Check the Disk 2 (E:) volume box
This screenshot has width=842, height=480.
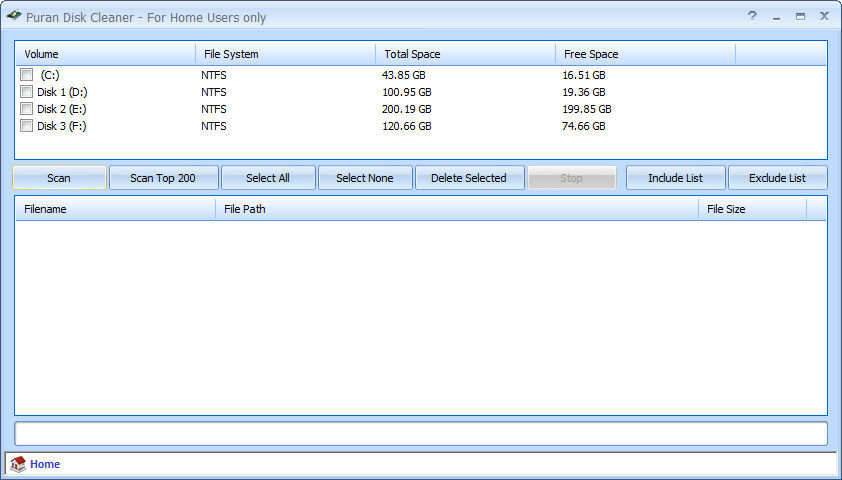coord(27,109)
